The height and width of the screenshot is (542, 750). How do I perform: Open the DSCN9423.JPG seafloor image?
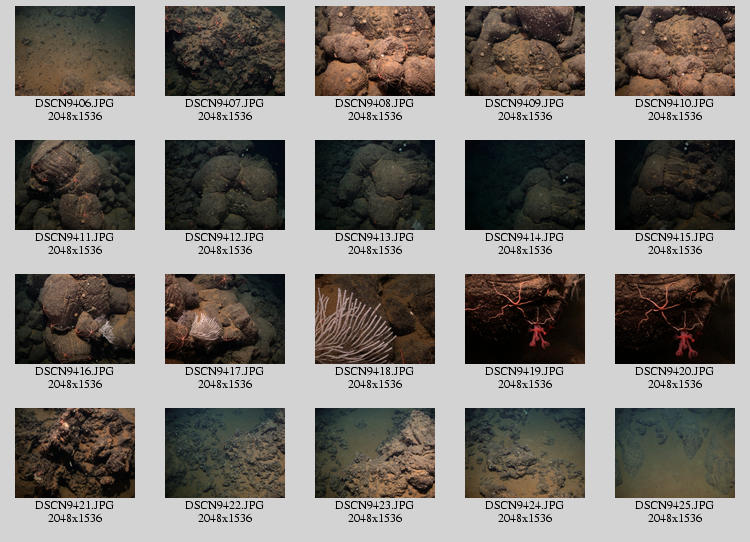(375, 453)
